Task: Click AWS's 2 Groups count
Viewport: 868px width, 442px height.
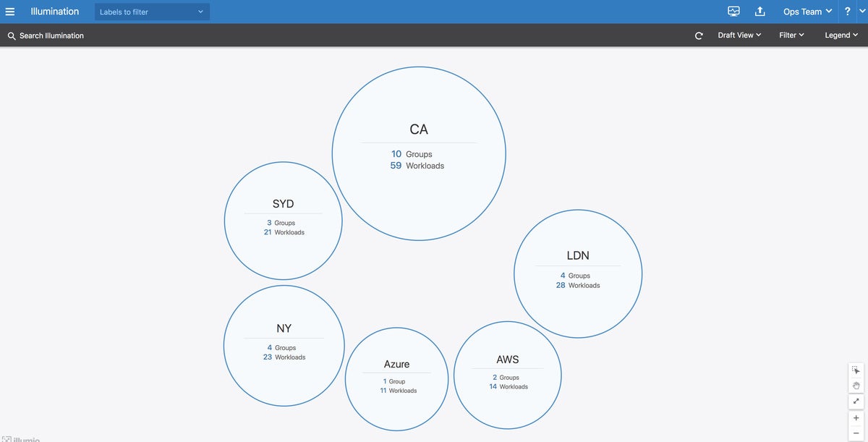Action: click(506, 378)
